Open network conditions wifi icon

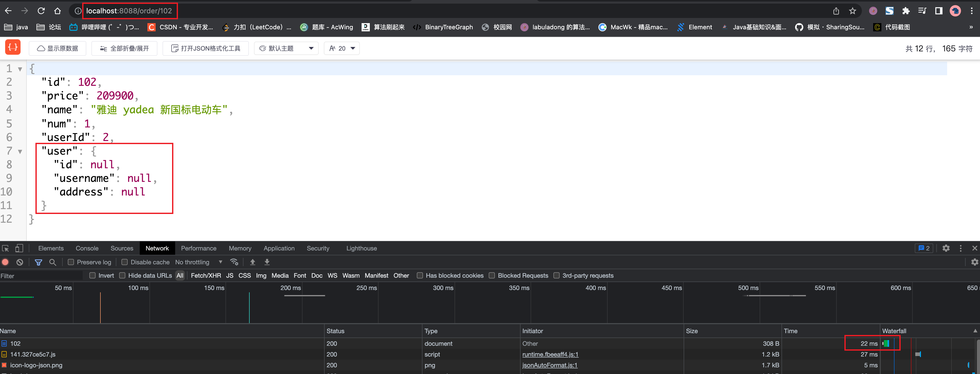point(234,262)
